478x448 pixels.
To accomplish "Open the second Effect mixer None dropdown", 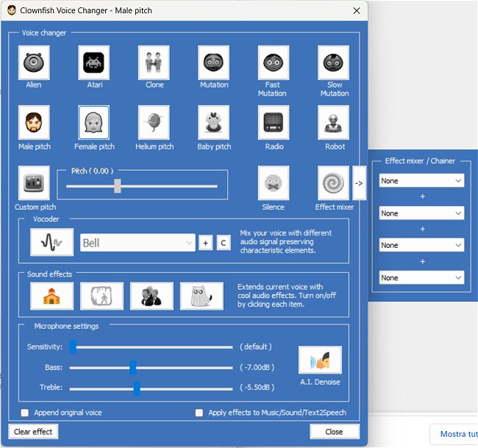I will 421,213.
